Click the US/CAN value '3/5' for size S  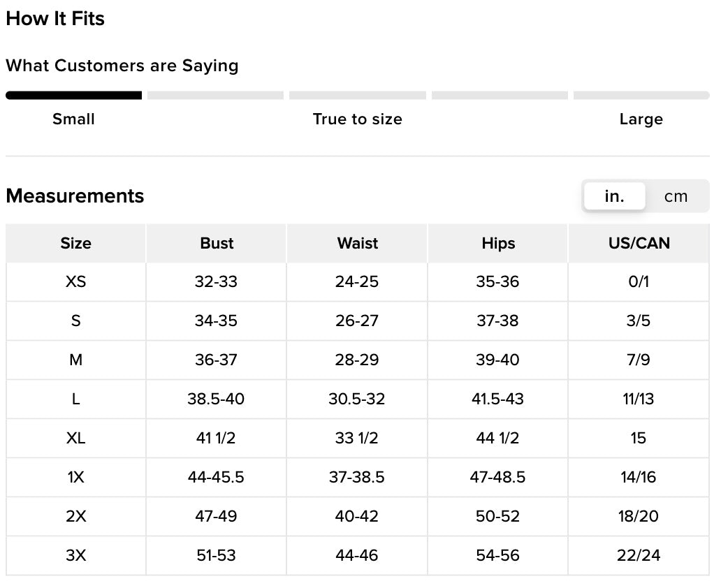click(639, 321)
